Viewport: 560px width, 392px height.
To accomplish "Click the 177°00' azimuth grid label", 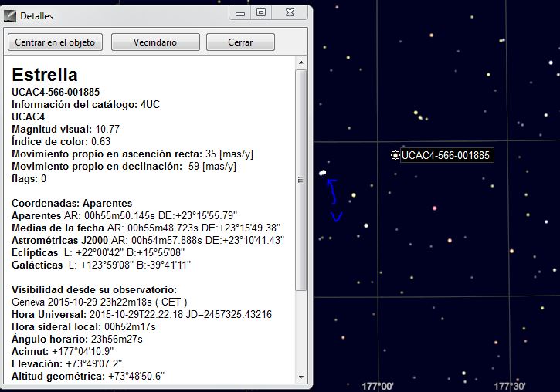I will [x=377, y=385].
